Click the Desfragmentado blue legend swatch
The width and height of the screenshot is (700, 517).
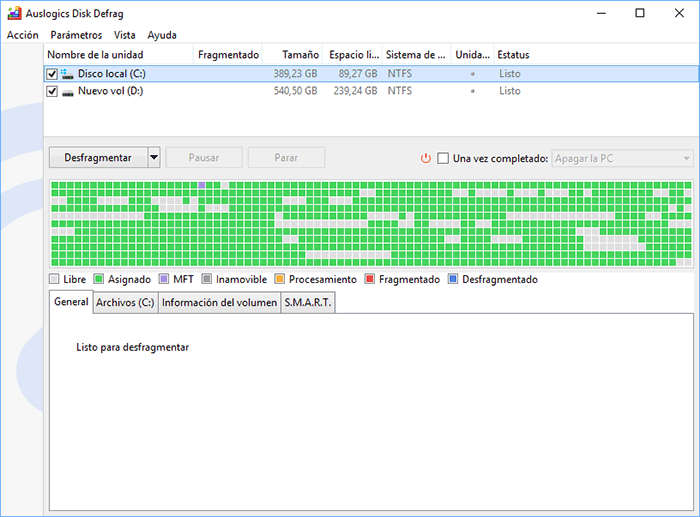click(453, 279)
